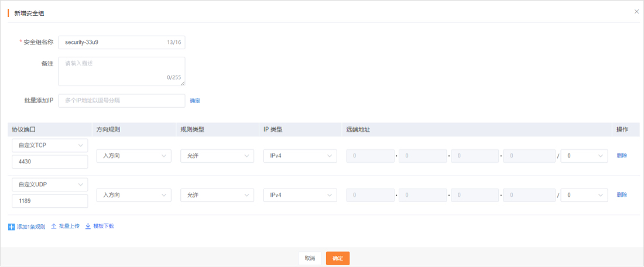The width and height of the screenshot is (644, 267).
Task: Close the 新增安全组 dialog with X
Action: (x=636, y=12)
